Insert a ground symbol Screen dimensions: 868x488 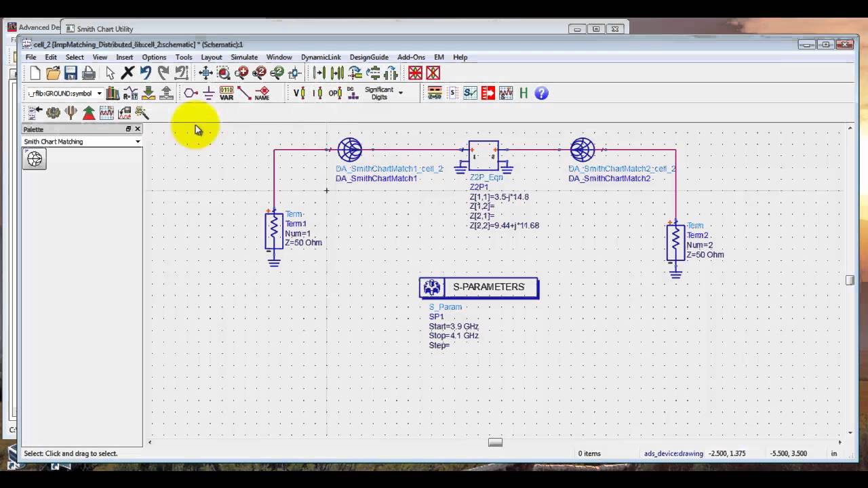click(208, 94)
